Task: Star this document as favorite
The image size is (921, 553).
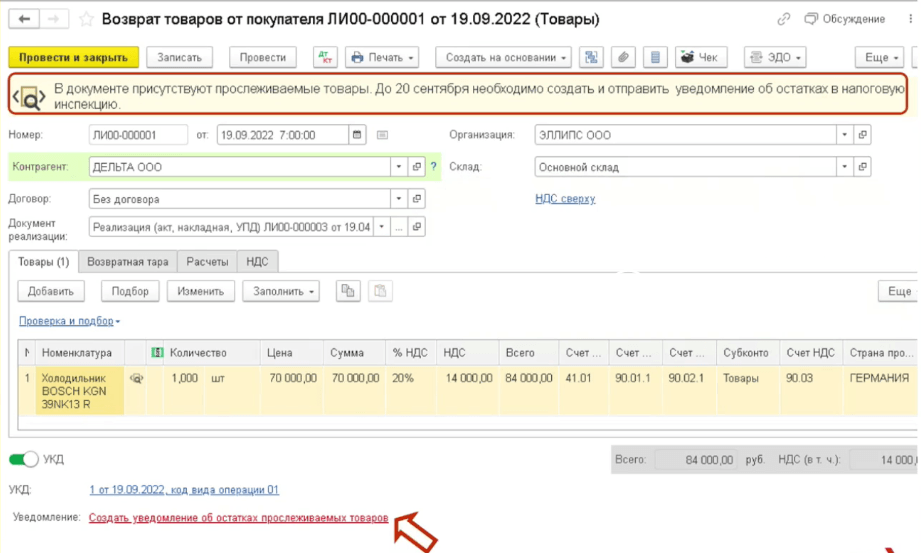Action: pyautogui.click(x=86, y=19)
